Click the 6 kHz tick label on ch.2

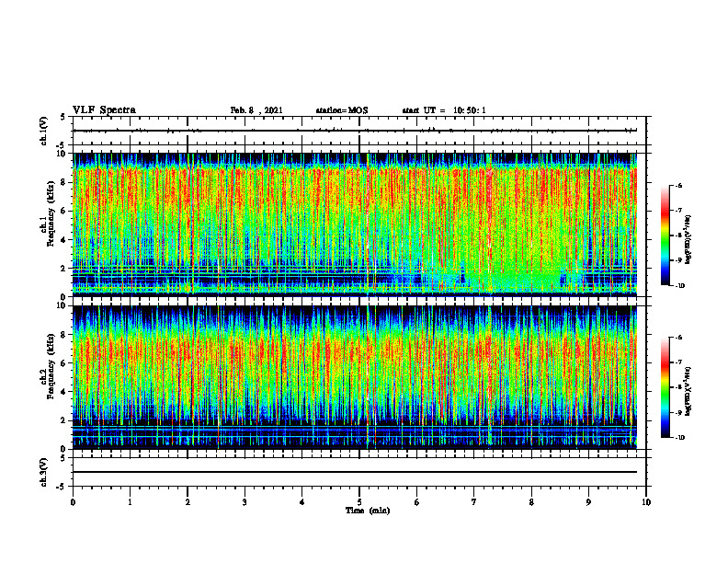[x=64, y=363]
